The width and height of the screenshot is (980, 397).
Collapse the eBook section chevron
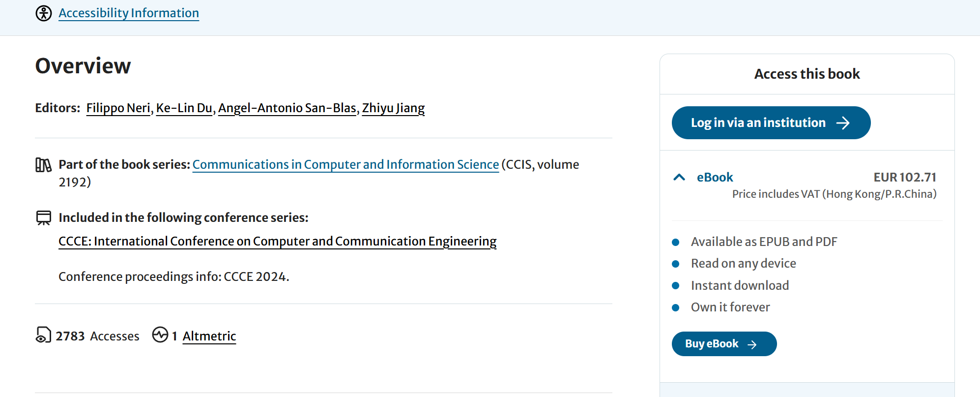point(679,177)
